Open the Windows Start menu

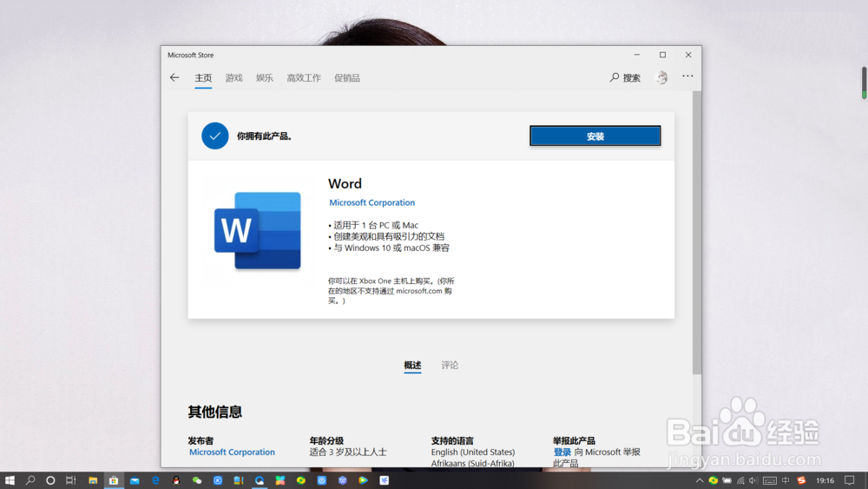tap(10, 480)
